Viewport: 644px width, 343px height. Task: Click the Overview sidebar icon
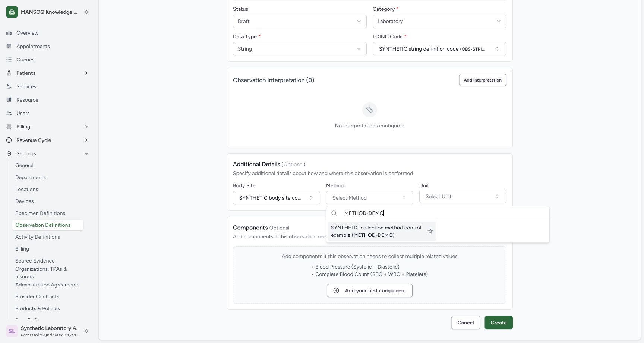tap(9, 33)
